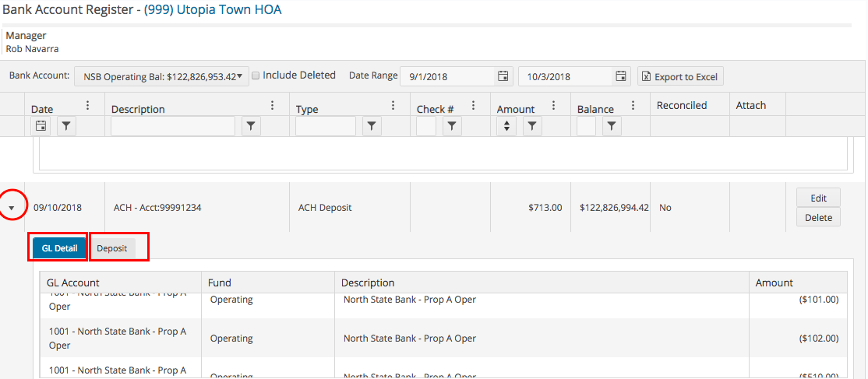Open the Description column options menu

[272, 106]
